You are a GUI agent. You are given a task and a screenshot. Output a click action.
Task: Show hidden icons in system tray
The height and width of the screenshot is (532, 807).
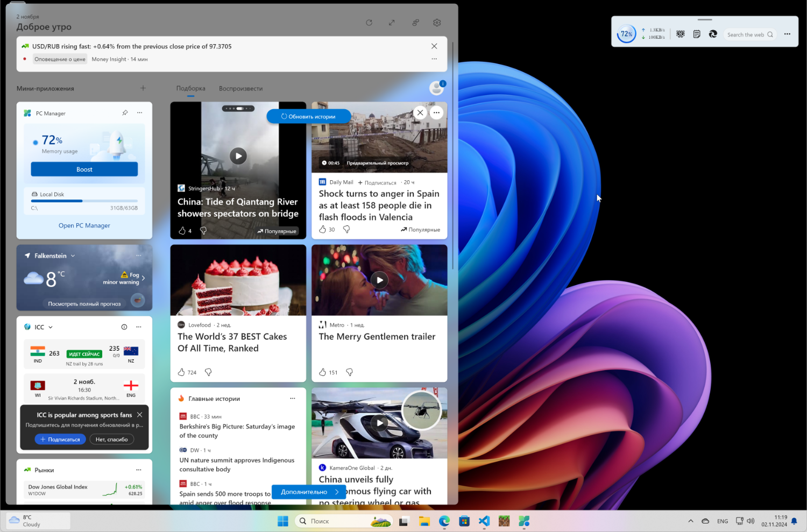point(691,521)
